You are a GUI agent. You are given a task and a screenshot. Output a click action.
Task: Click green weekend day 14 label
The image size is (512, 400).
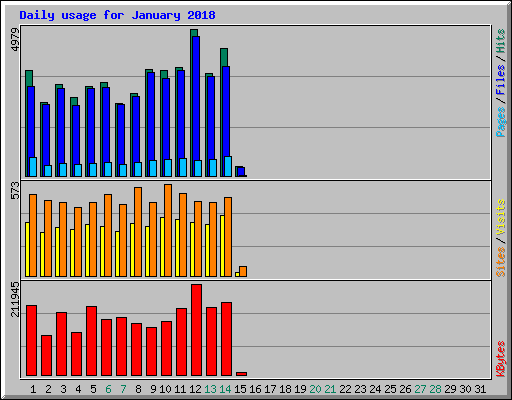(225, 389)
